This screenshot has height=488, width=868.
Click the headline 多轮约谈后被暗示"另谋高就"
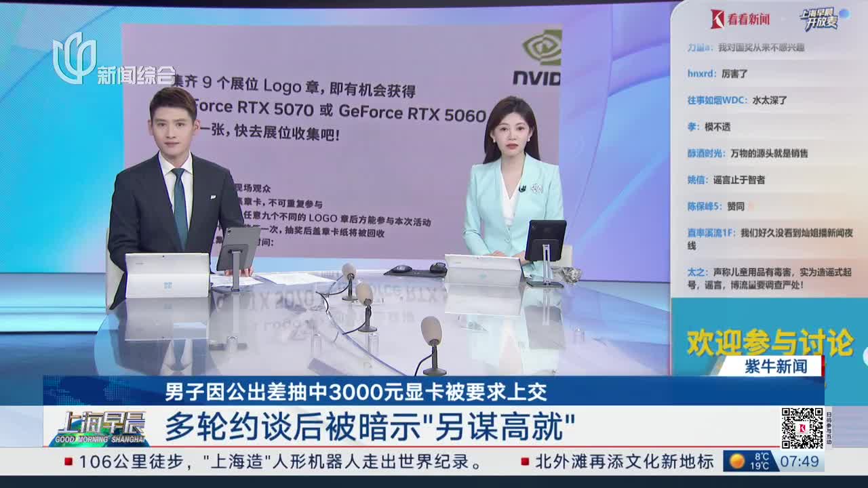370,427
